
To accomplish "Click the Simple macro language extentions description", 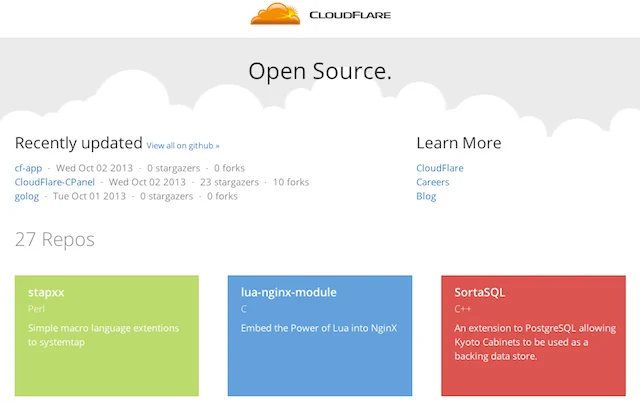I will [103, 335].
